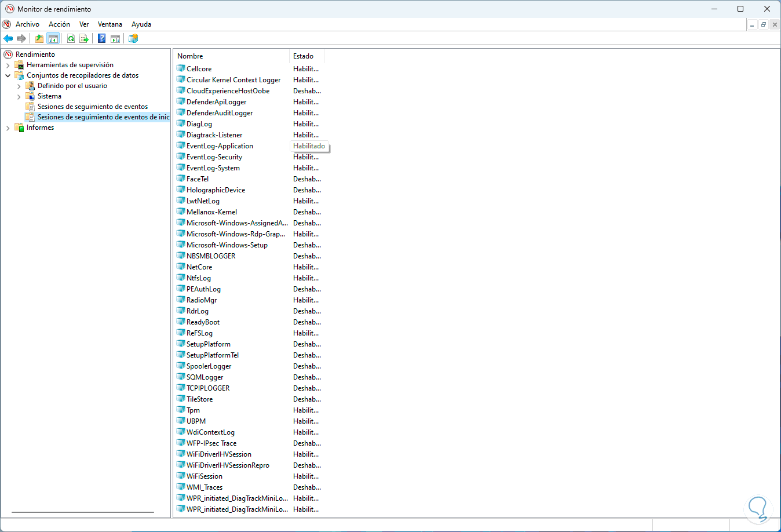Screen dimensions: 781x532
Task: Click the icon beside NetCore
Action: coord(181,267)
